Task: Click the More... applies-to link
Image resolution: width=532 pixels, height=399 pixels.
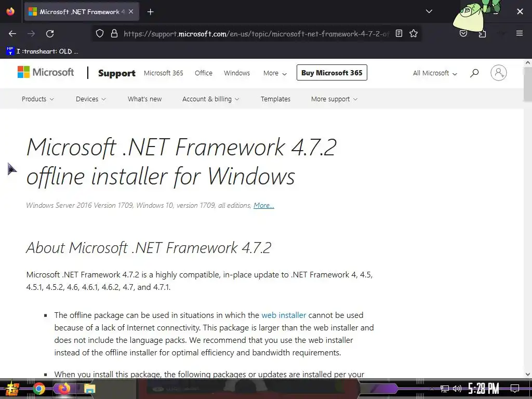Action: click(x=263, y=205)
